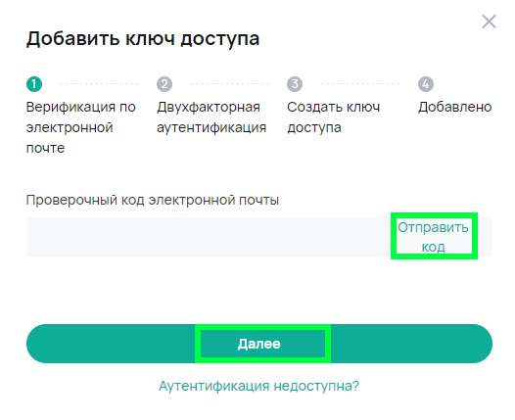Click dashed connector between steps 1 and 2
The image size is (515, 420).
point(99,84)
